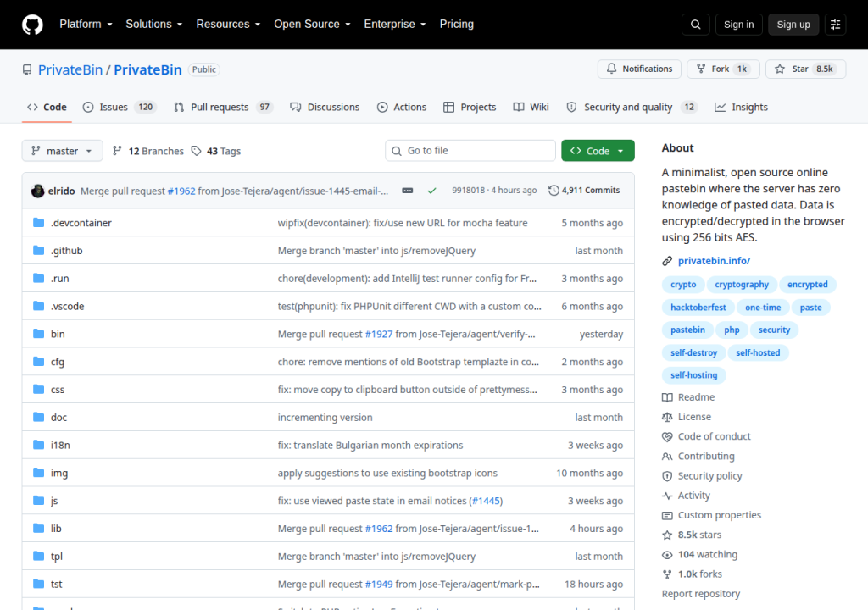Expand the Enterprise menu
The image size is (868, 610).
pyautogui.click(x=395, y=25)
